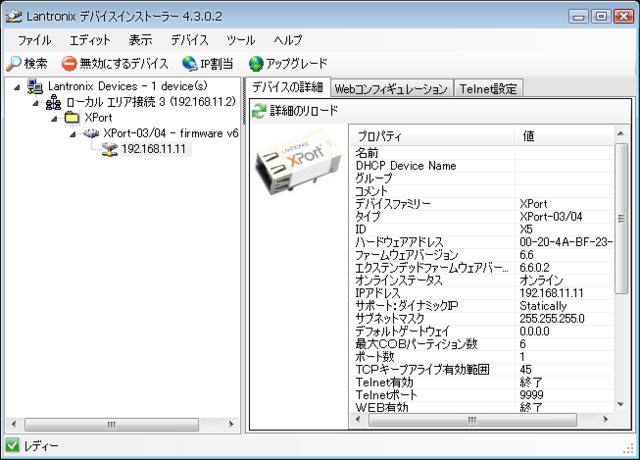Click properties horizontal scroll right arrow
640x460 pixels.
[606, 420]
